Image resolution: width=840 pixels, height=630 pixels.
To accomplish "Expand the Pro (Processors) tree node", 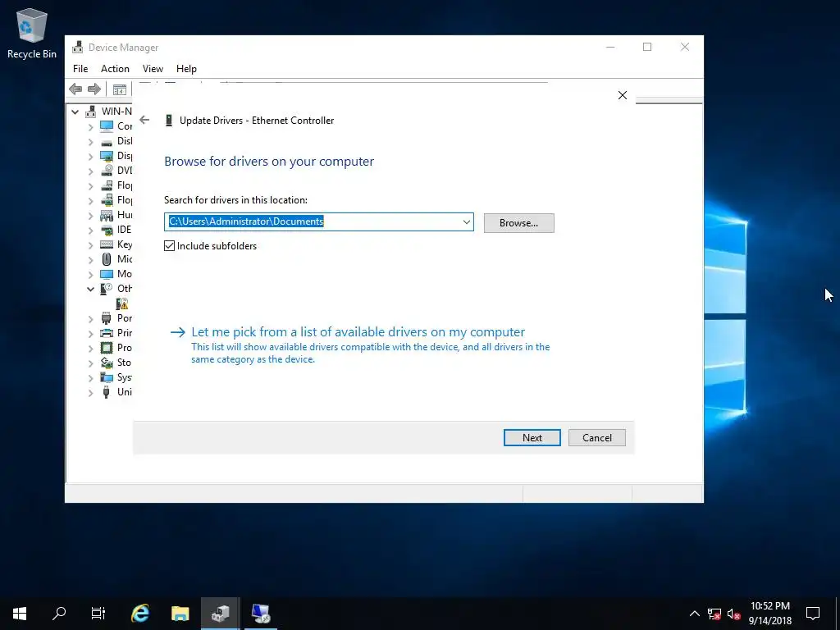I will [90, 349].
